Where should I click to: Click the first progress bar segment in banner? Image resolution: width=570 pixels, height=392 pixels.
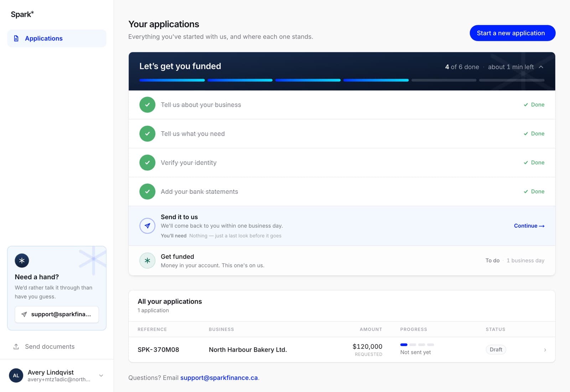pos(172,80)
